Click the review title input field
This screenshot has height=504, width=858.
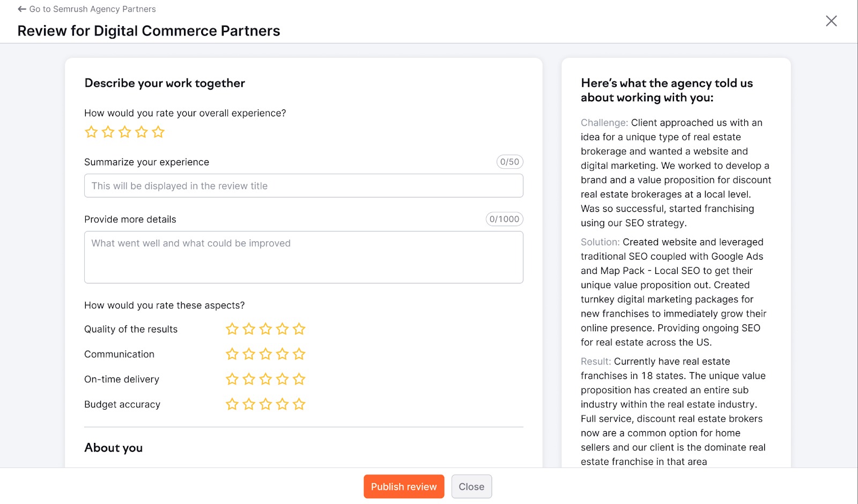[x=303, y=186]
